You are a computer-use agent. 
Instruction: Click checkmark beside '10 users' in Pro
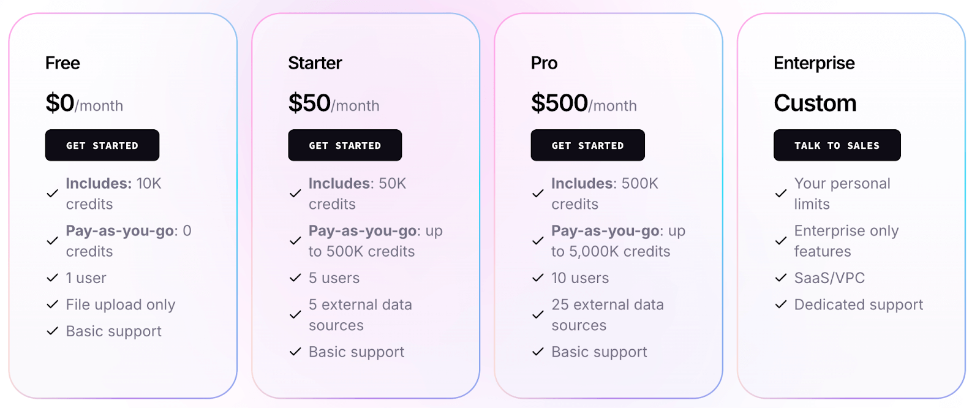pos(538,278)
